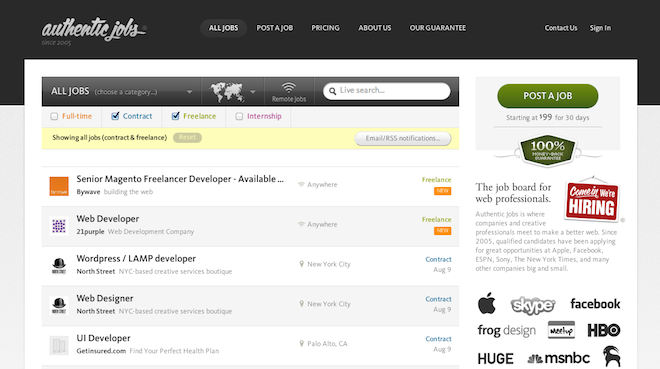This screenshot has height=369, width=660.
Task: Click the Contact Us link
Action: pyautogui.click(x=561, y=28)
